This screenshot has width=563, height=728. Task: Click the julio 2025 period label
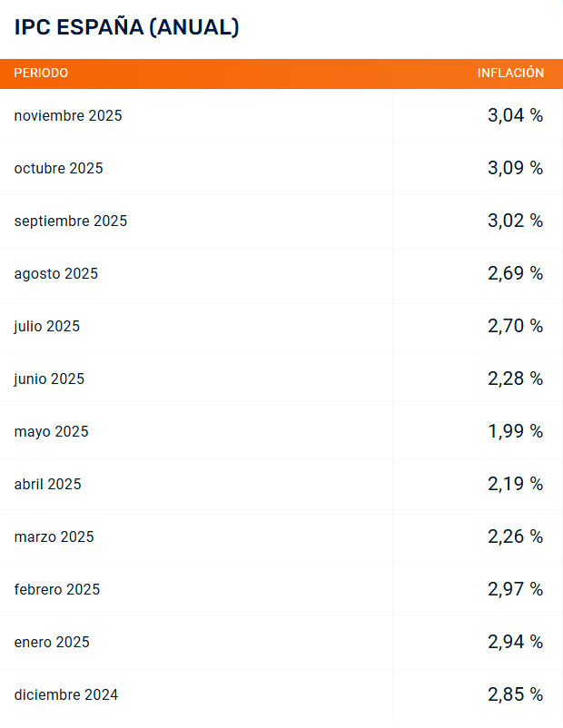(47, 327)
